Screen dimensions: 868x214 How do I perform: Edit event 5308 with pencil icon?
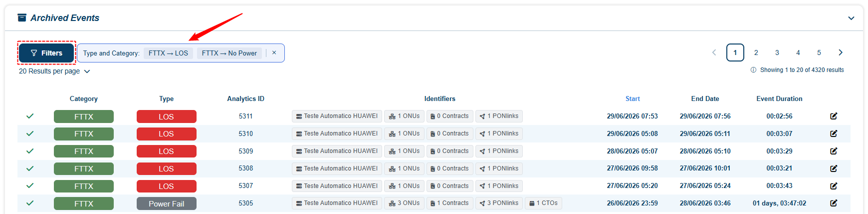[834, 168]
